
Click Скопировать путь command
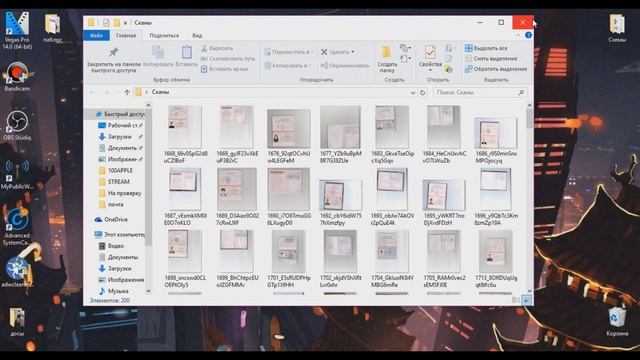(x=228, y=58)
